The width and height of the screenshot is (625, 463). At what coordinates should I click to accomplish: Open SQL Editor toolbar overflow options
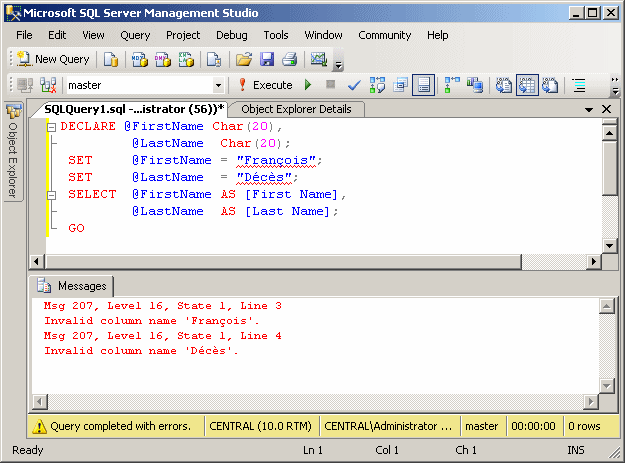point(615,86)
